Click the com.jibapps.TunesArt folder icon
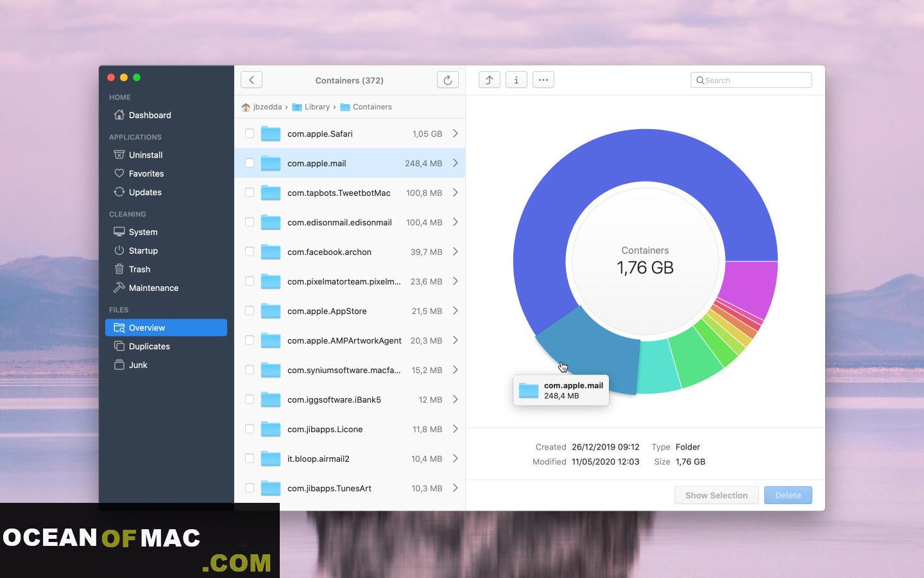 (x=271, y=488)
